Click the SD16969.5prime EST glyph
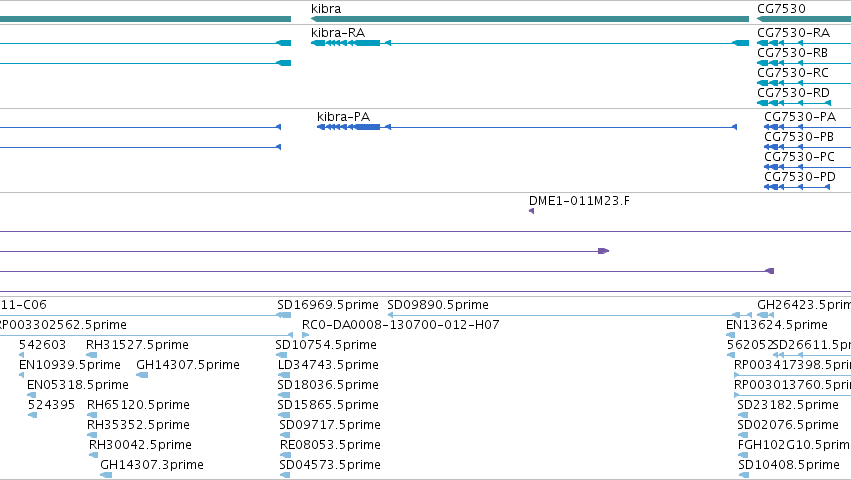The width and height of the screenshot is (851, 480). tap(284, 315)
